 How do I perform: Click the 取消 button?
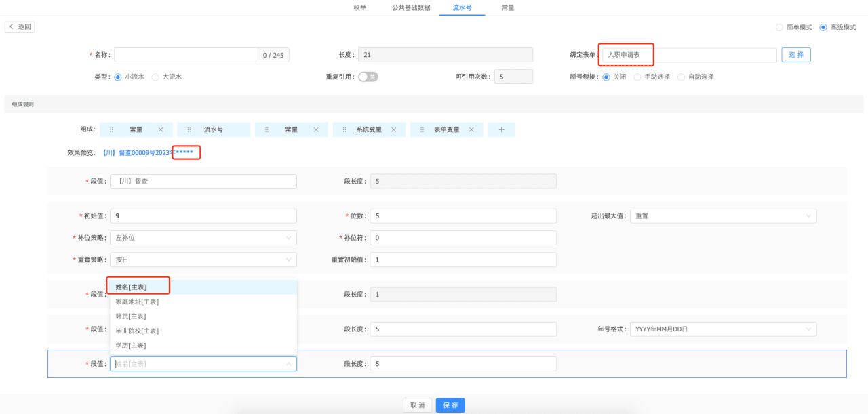point(417,405)
